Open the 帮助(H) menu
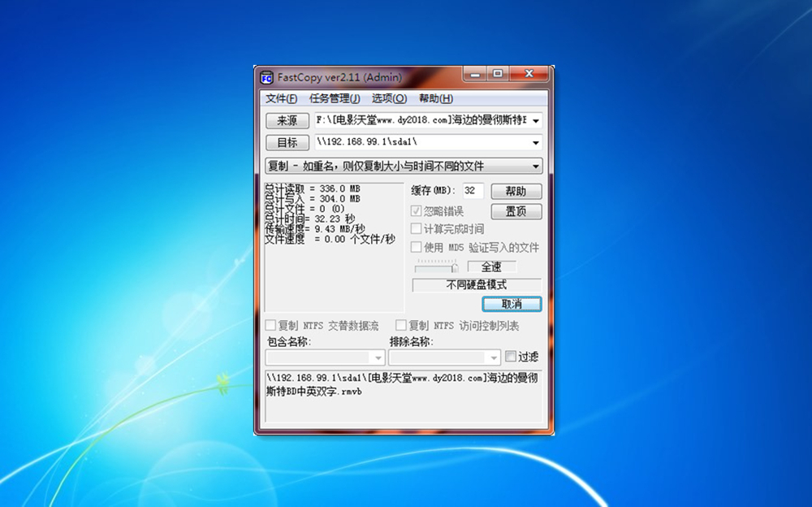Screen dimensions: 812x507 (x=435, y=98)
